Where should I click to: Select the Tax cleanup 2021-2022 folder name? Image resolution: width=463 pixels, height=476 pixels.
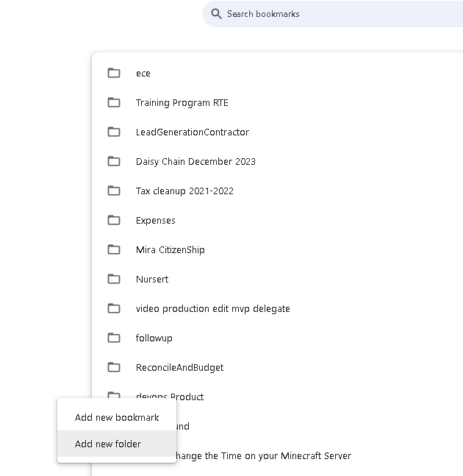(184, 191)
